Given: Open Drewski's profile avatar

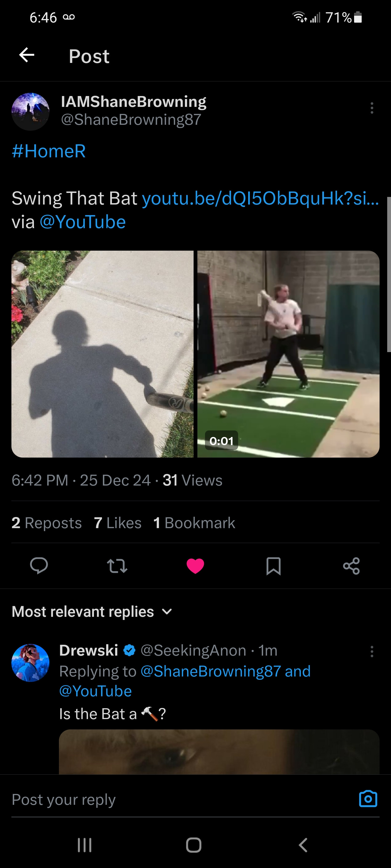Looking at the screenshot, I should coord(30,663).
